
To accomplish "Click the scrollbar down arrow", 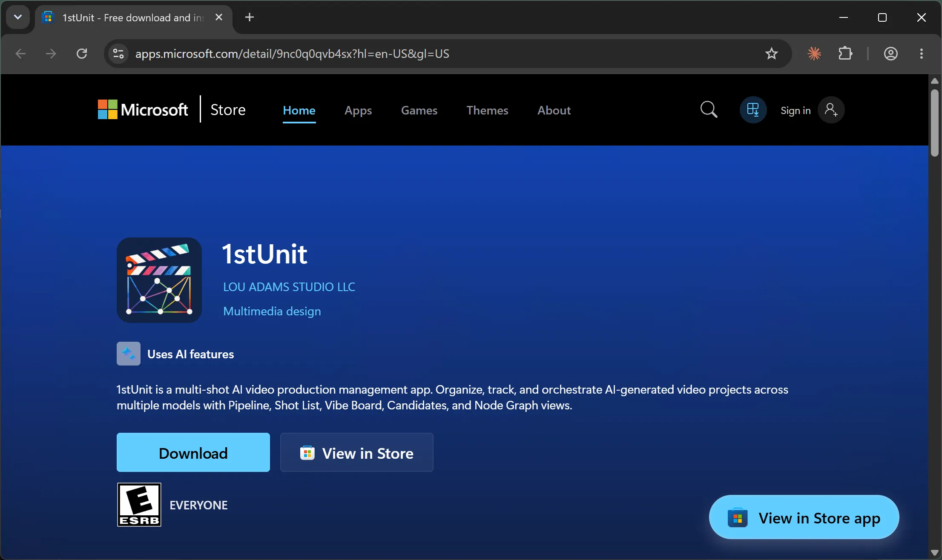I will pos(935,552).
